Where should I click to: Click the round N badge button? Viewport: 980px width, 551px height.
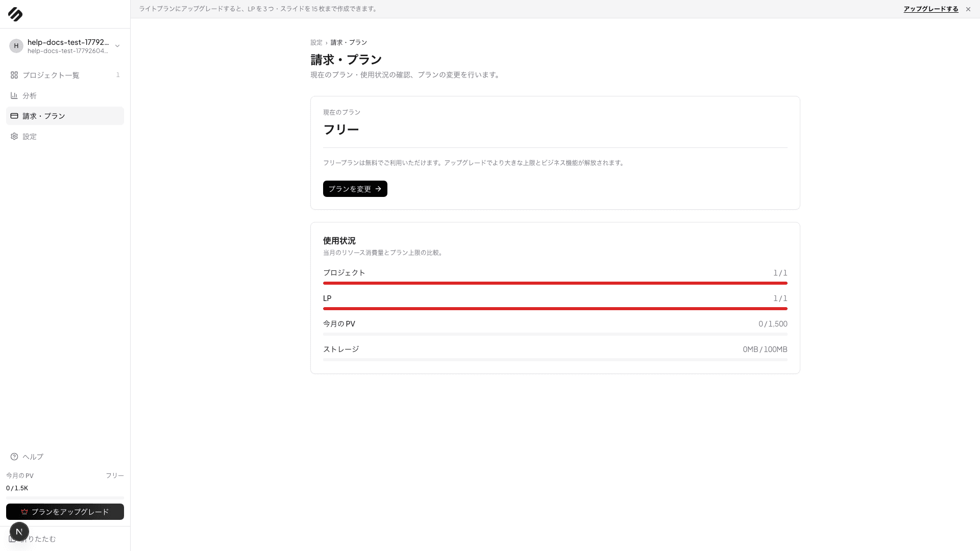click(19, 532)
